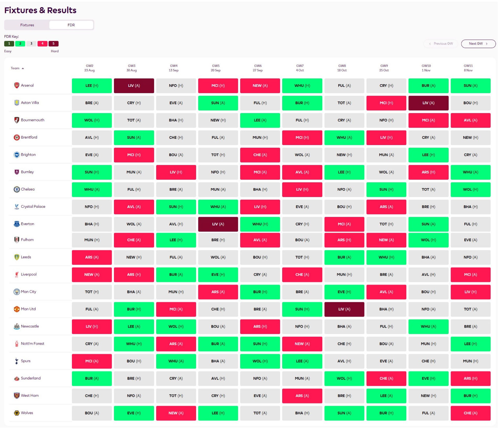Click Liverpool's GW2 NEW (A) cell
Screen dimensions: 504x432
(92, 274)
